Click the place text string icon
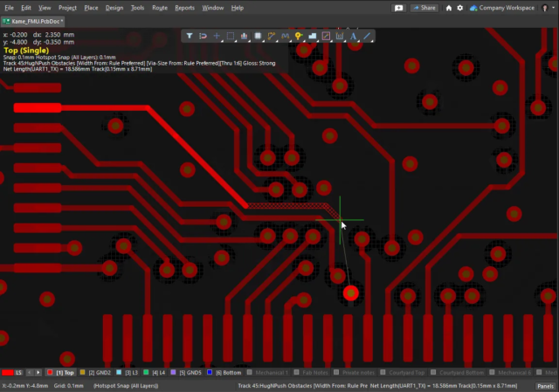 click(x=353, y=36)
